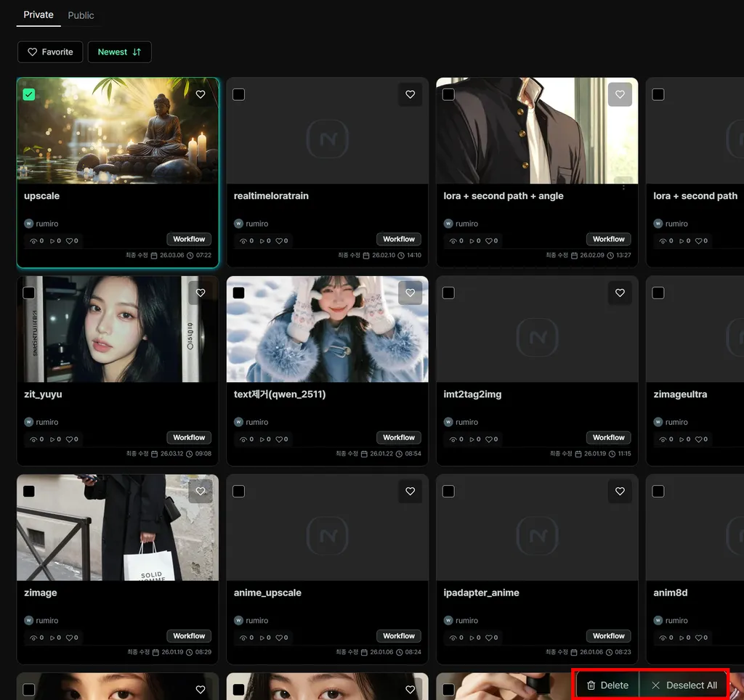Image resolution: width=744 pixels, height=700 pixels.
Task: Click modified date 26.01.22 on text제거 card
Action: (377, 453)
